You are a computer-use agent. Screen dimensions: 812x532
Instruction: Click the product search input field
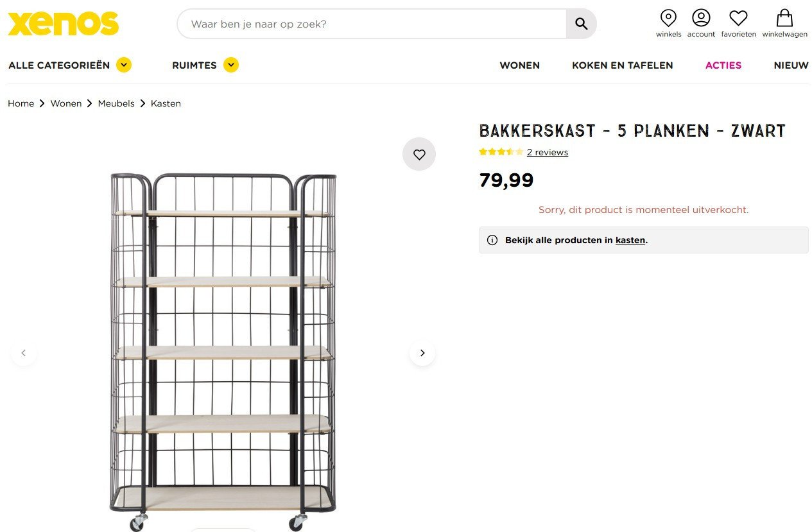pos(372,24)
